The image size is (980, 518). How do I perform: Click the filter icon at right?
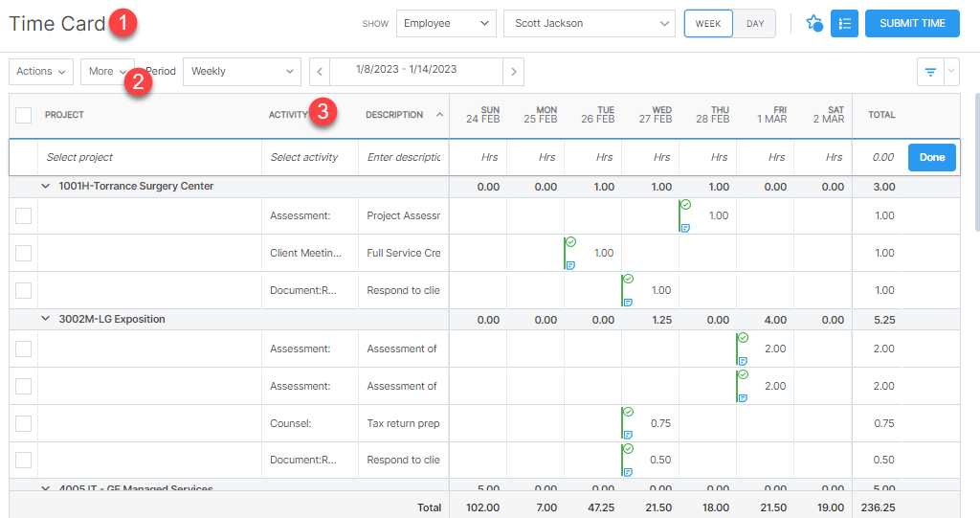[930, 72]
